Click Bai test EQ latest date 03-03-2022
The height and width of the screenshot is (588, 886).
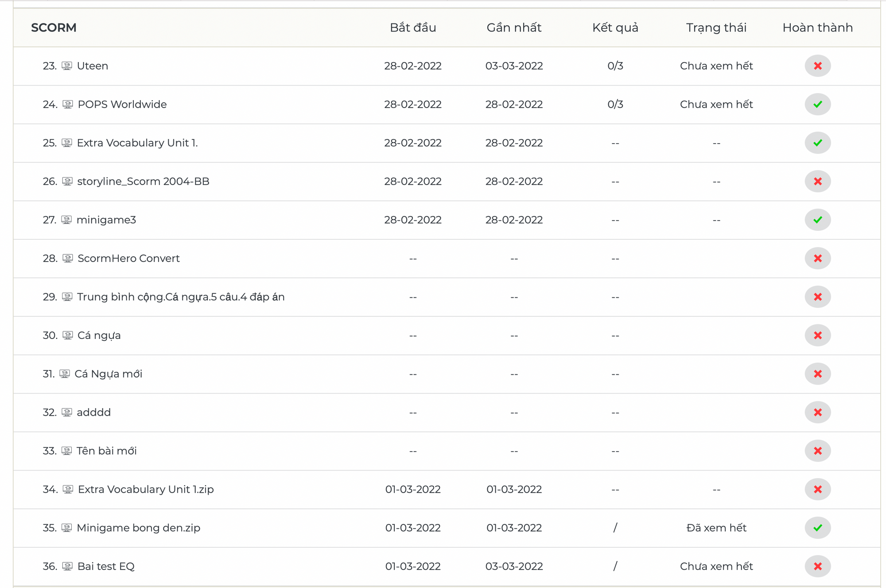tap(514, 567)
